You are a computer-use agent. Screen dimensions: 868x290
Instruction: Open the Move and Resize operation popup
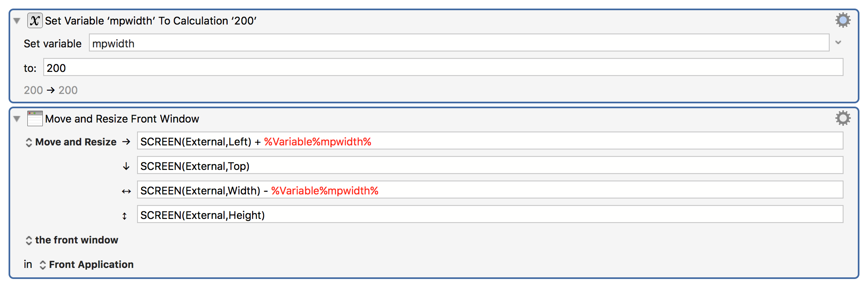pos(71,142)
